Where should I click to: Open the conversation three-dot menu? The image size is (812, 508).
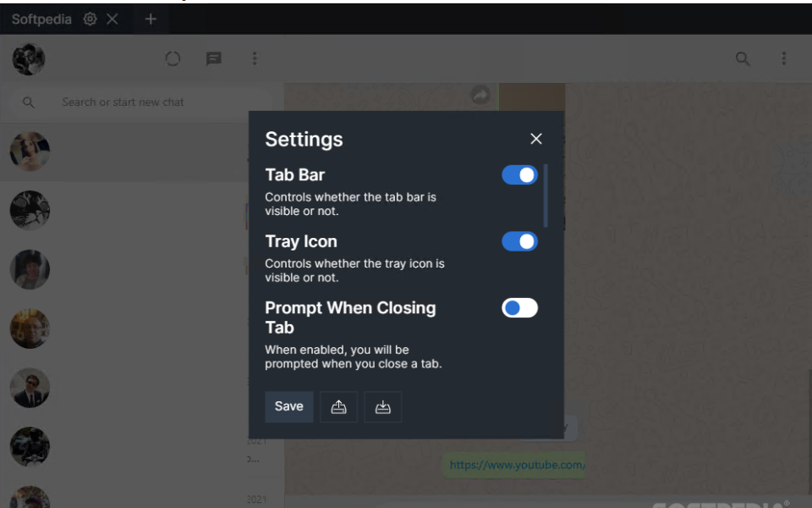pos(783,58)
